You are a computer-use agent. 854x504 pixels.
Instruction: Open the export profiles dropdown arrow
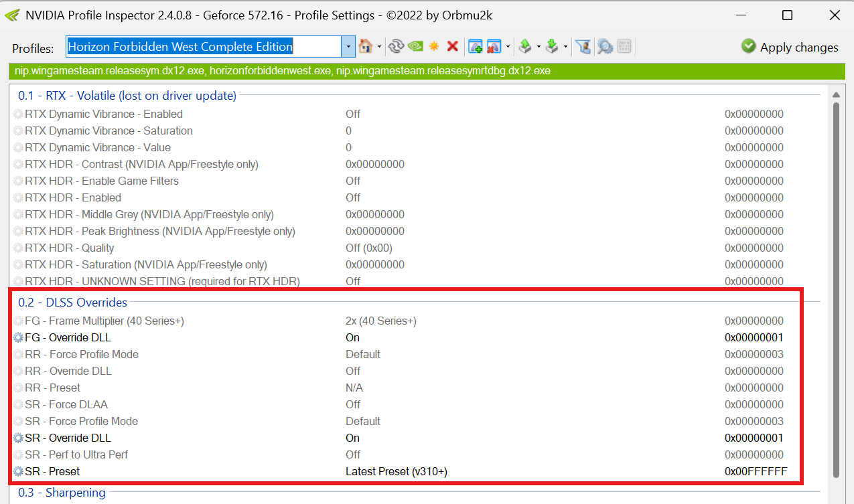tap(539, 47)
